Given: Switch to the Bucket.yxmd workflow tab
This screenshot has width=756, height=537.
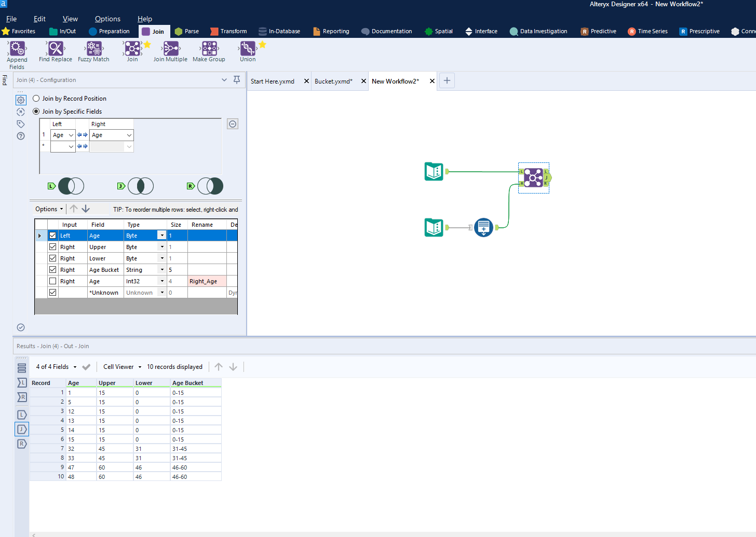Looking at the screenshot, I should click(x=335, y=81).
